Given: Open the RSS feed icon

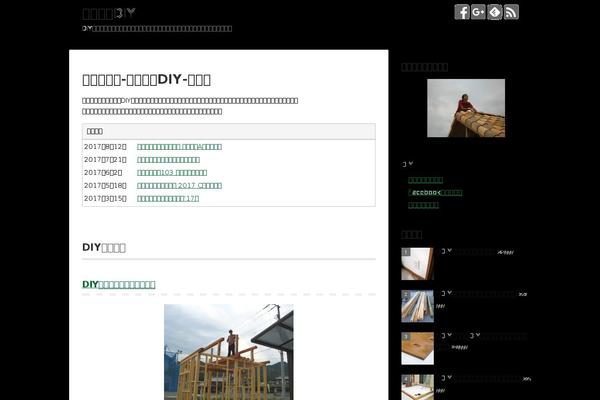Looking at the screenshot, I should click(x=511, y=12).
